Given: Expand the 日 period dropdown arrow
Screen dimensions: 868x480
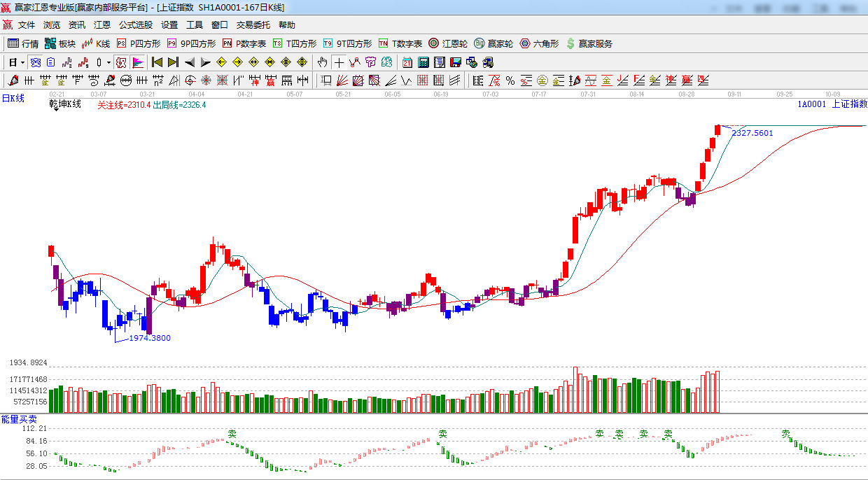Looking at the screenshot, I should (x=22, y=62).
